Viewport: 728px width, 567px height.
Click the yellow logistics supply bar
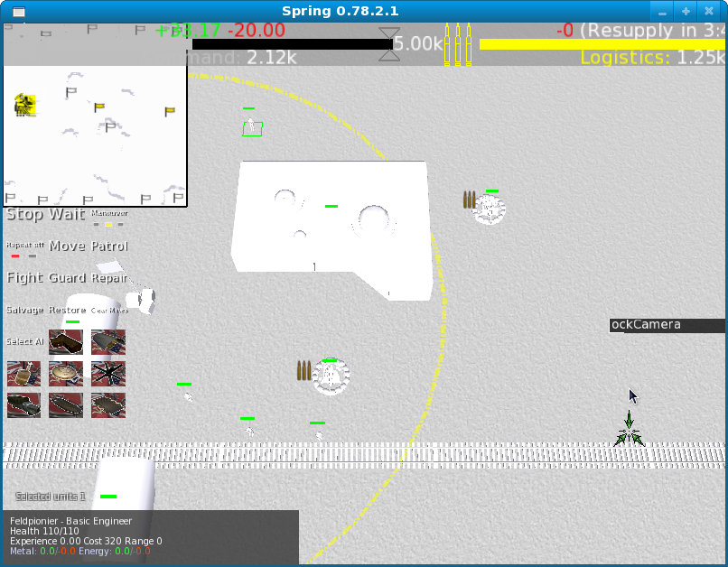tap(602, 44)
